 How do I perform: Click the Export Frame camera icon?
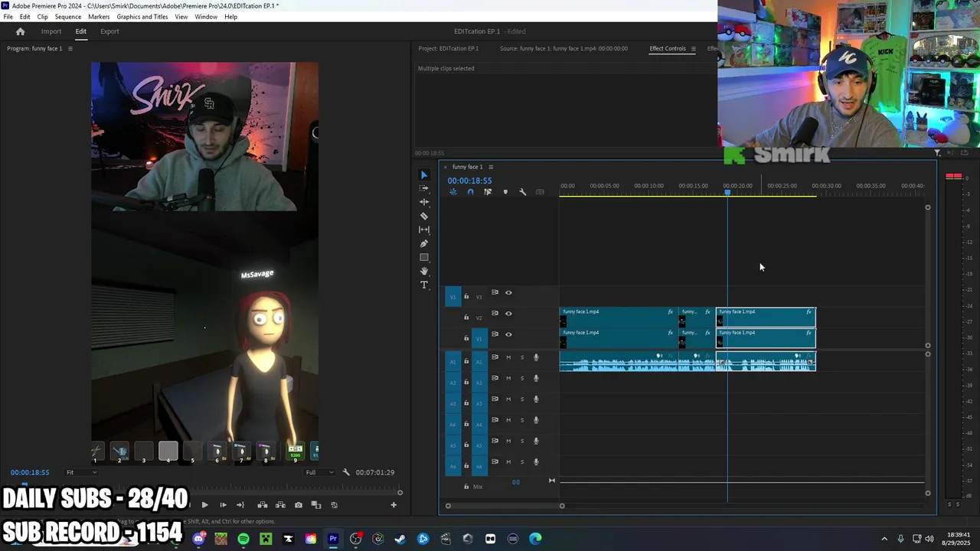[x=299, y=505]
